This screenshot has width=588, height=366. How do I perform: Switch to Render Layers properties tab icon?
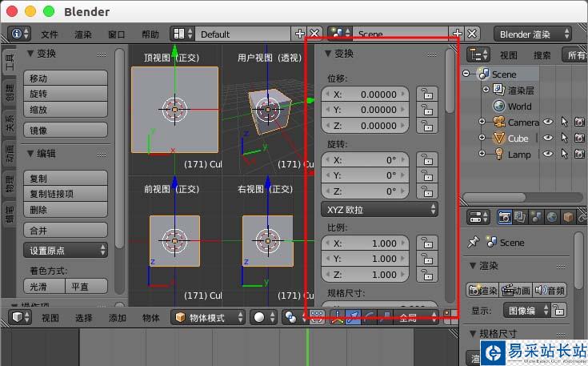(520, 217)
